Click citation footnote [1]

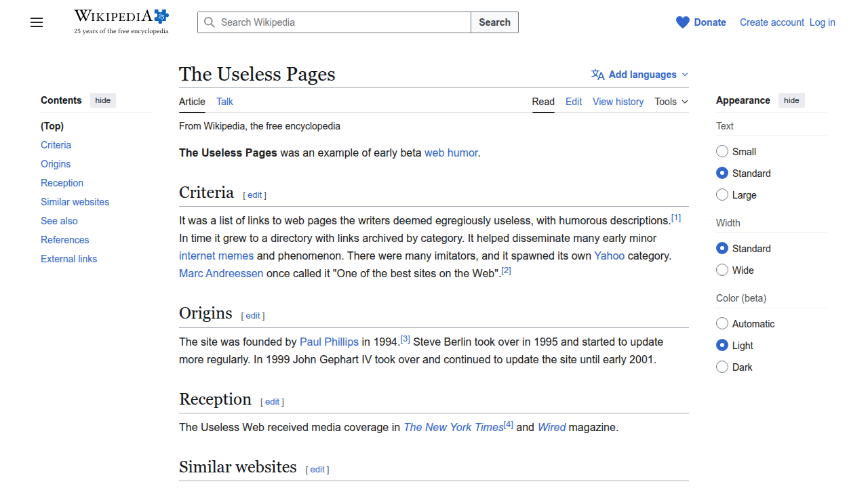[676, 218]
